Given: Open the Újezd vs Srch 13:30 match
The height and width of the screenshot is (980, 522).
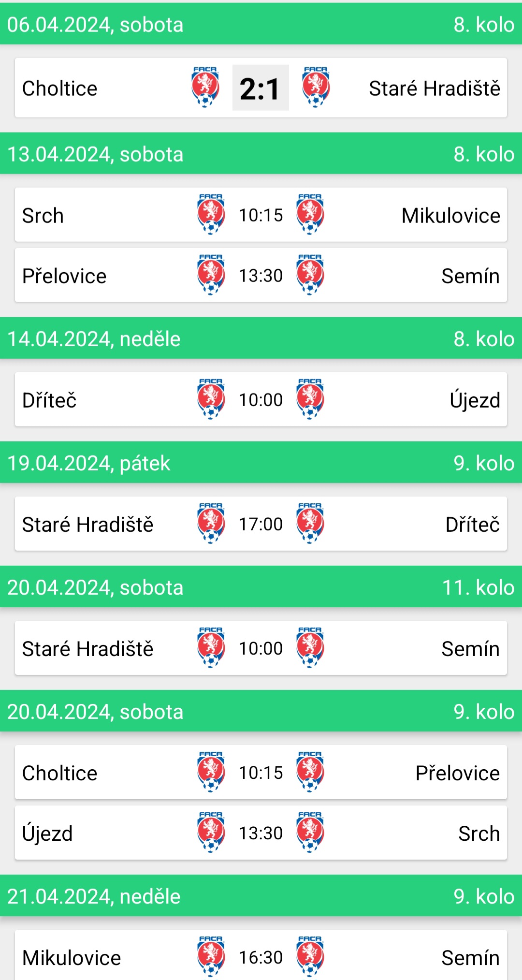Looking at the screenshot, I should pyautogui.click(x=261, y=833).
